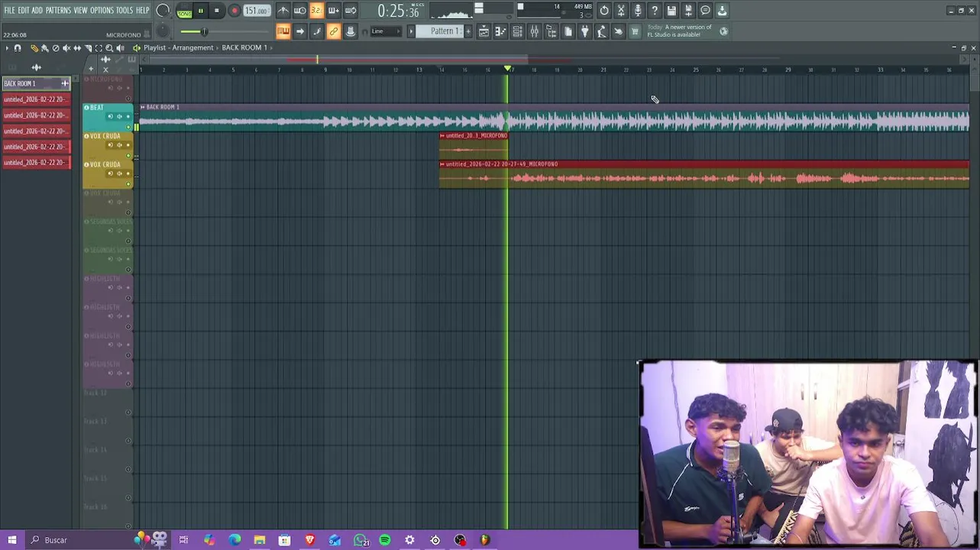Open the untitled_2026-02-22 20-27-49_MICROFONO clip menu

442,164
